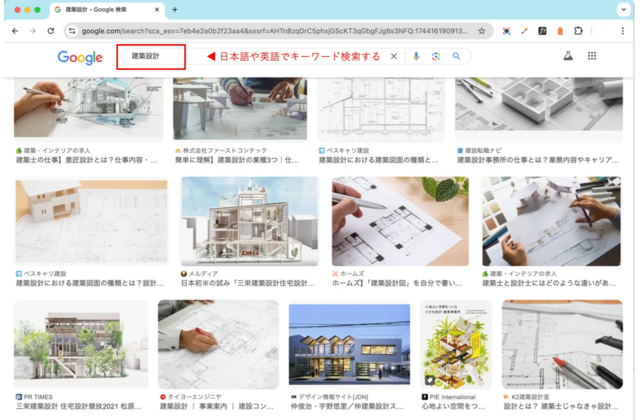640x420 pixels.
Task: Open site info icon in address bar
Action: click(72, 31)
